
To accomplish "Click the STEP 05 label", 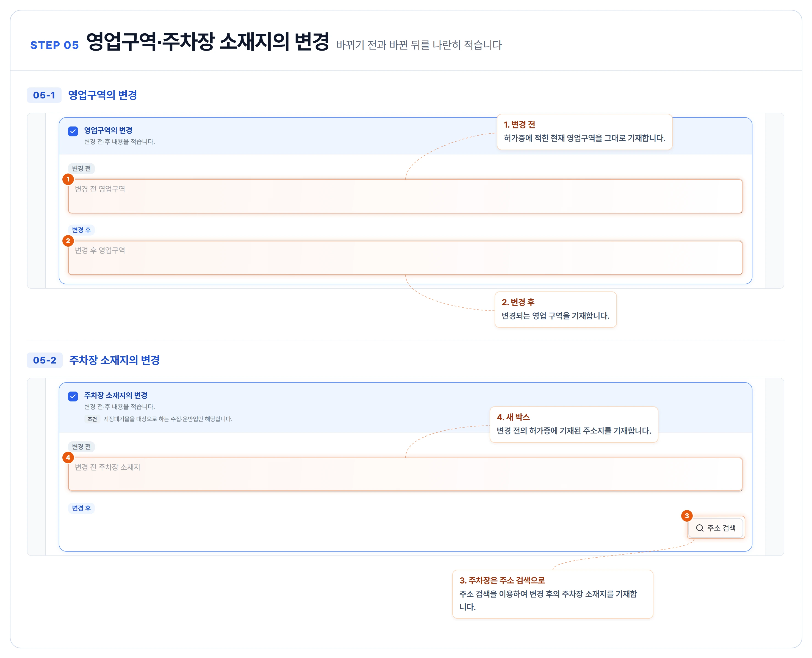I will pos(54,45).
